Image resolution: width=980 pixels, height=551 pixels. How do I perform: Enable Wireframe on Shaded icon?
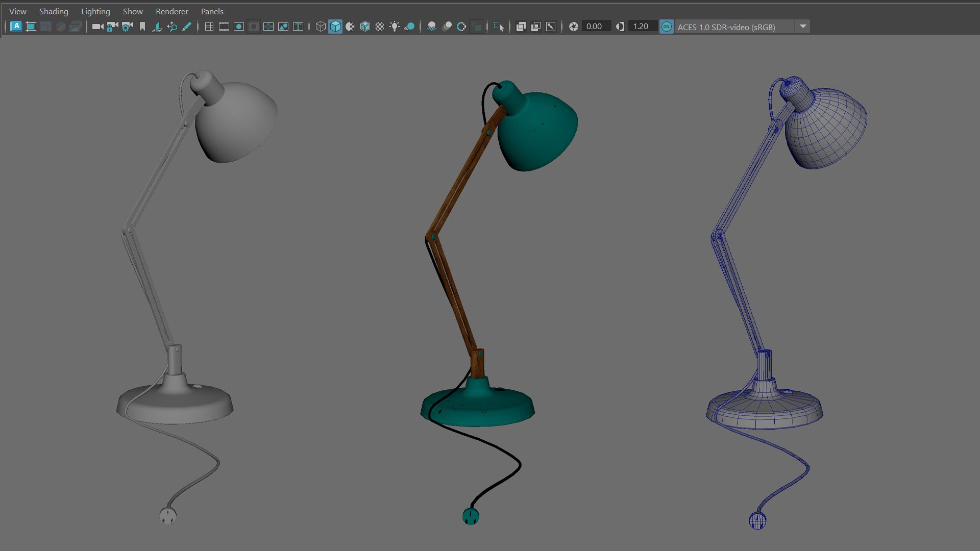tap(365, 27)
